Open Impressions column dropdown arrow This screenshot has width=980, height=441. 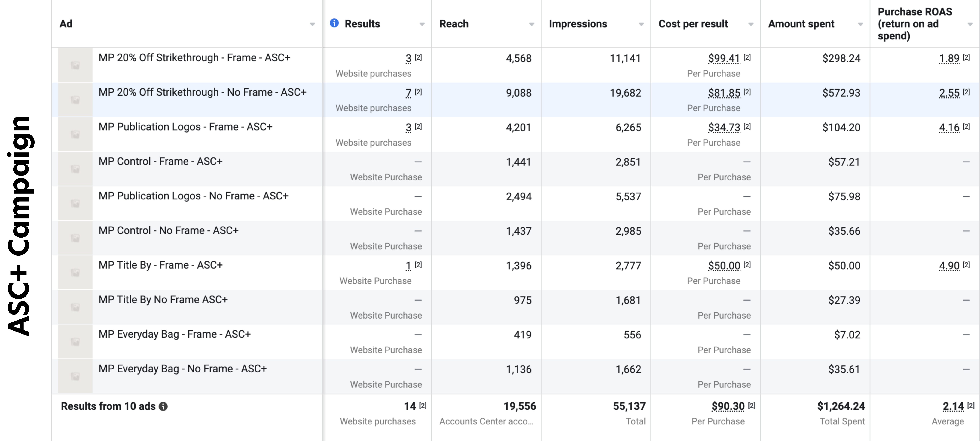[641, 24]
